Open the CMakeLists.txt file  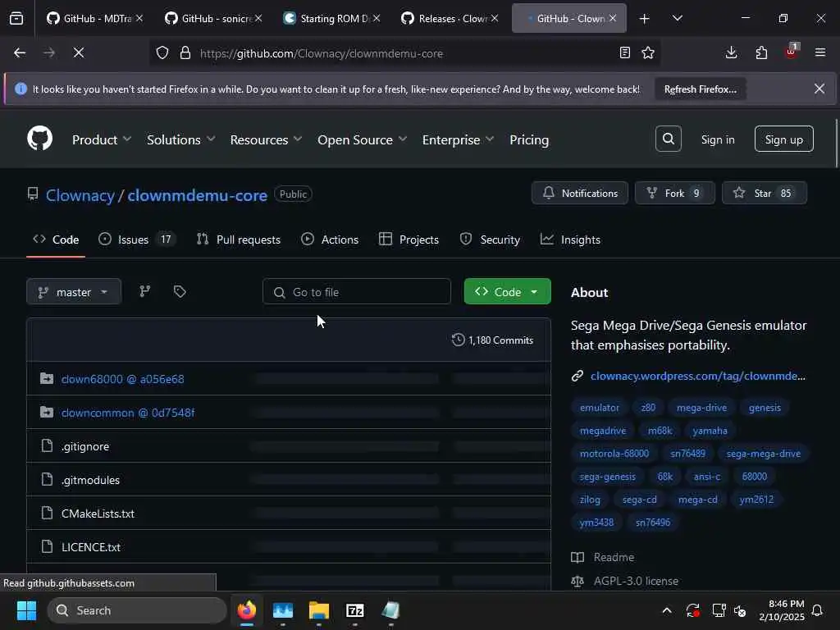click(98, 514)
